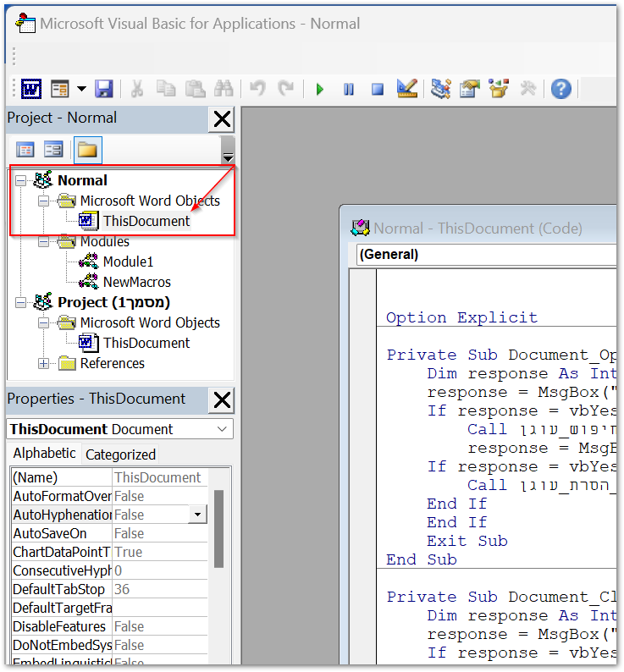Click View Code icon in Project panel
The image size is (624, 672).
click(x=25, y=150)
